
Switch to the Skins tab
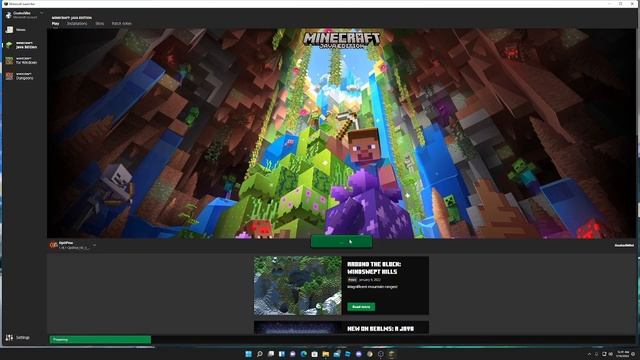(x=100, y=24)
